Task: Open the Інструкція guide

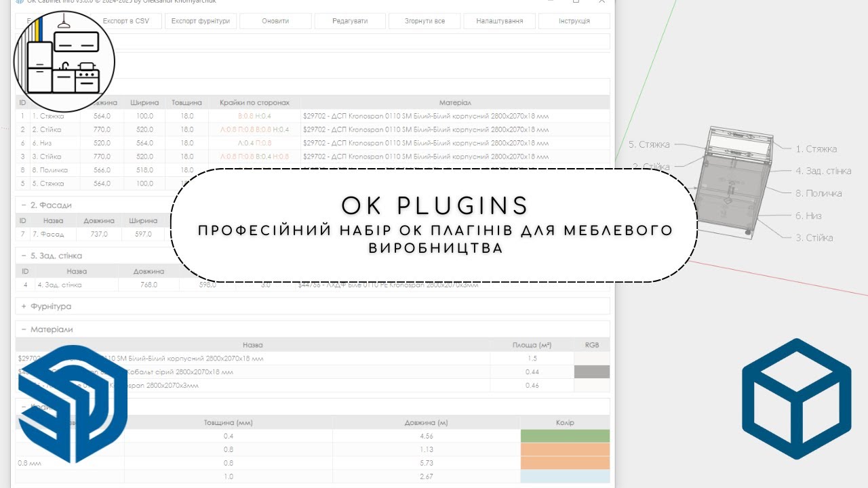Action: point(574,21)
